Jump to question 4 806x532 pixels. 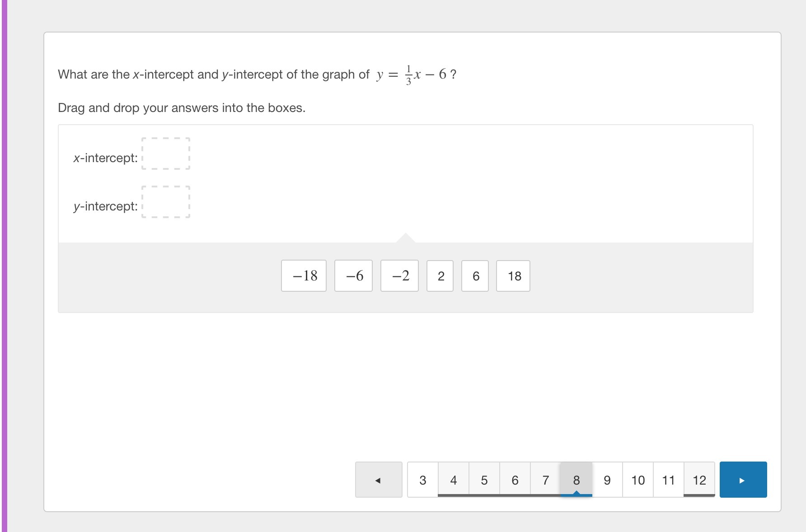click(454, 480)
